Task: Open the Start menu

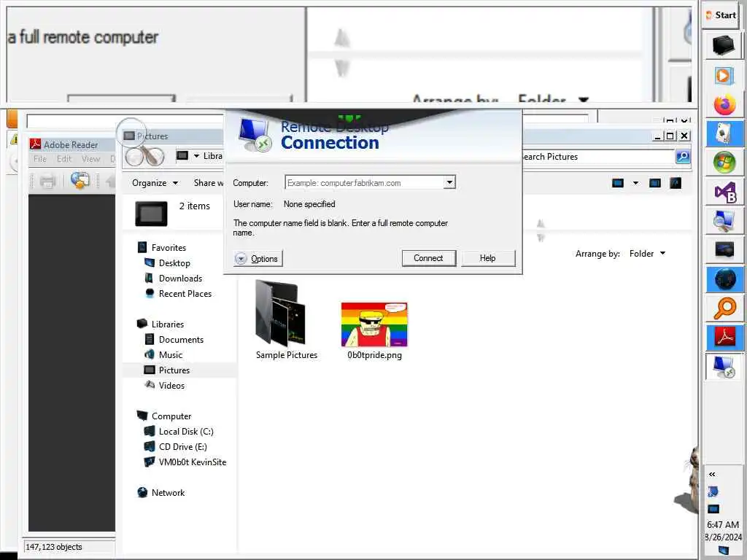Action: pos(721,15)
